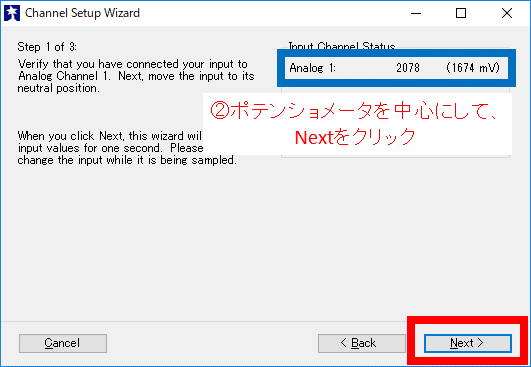Cancel the Channel Setup Wizard
Image resolution: width=531 pixels, height=367 pixels.
point(63,343)
